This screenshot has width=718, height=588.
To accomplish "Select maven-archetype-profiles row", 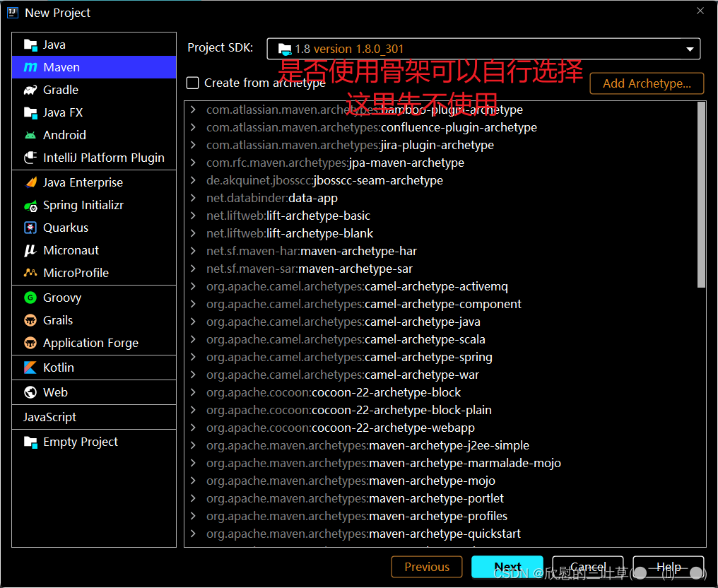I will [x=442, y=516].
